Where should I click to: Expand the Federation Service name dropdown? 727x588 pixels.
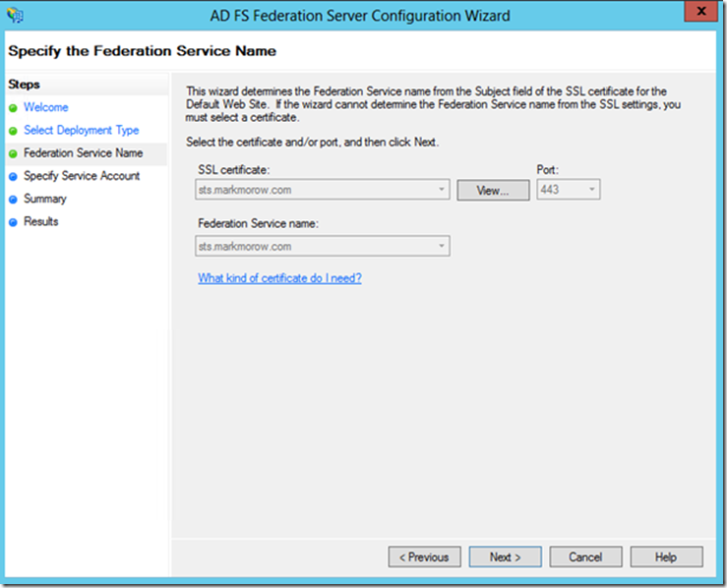442,246
